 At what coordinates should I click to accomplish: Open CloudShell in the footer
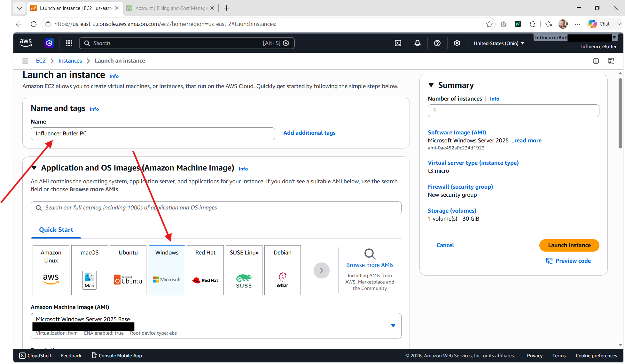35,356
